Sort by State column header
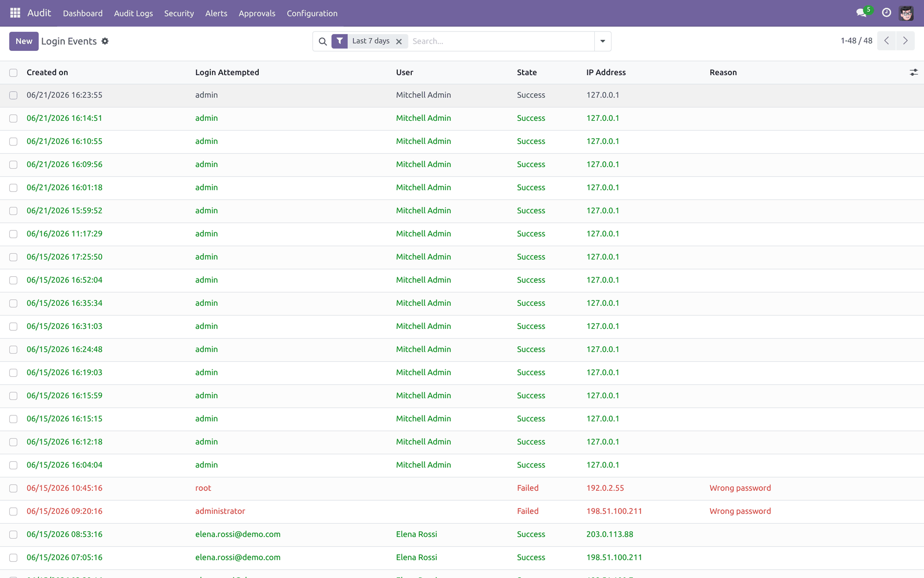This screenshot has width=924, height=578. 527,72
